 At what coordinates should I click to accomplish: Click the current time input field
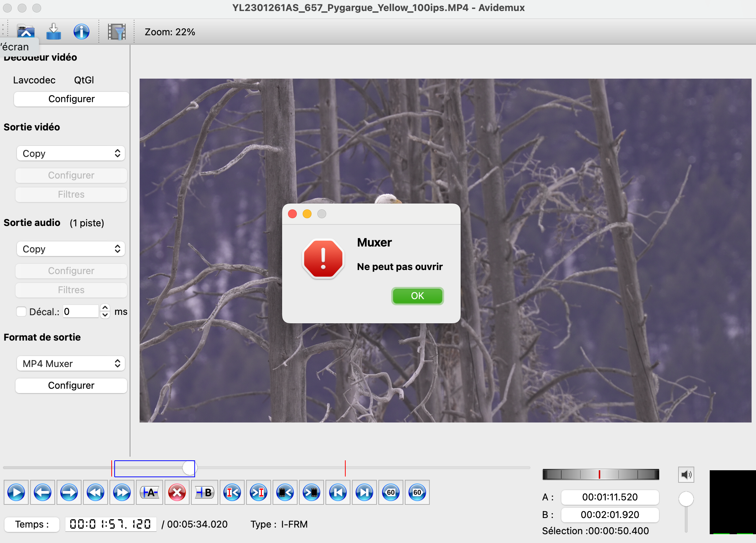point(110,524)
